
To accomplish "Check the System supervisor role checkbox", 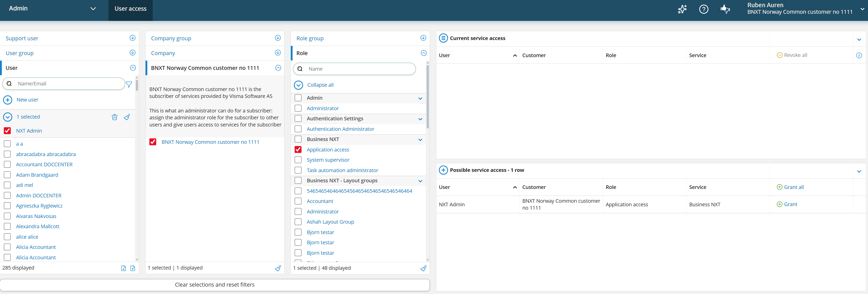I will 298,160.
